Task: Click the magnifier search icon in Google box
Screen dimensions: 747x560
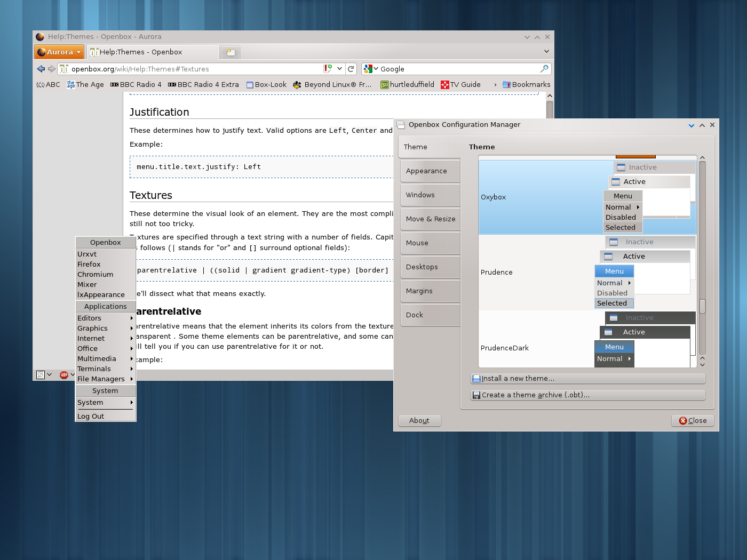Action: pyautogui.click(x=544, y=69)
